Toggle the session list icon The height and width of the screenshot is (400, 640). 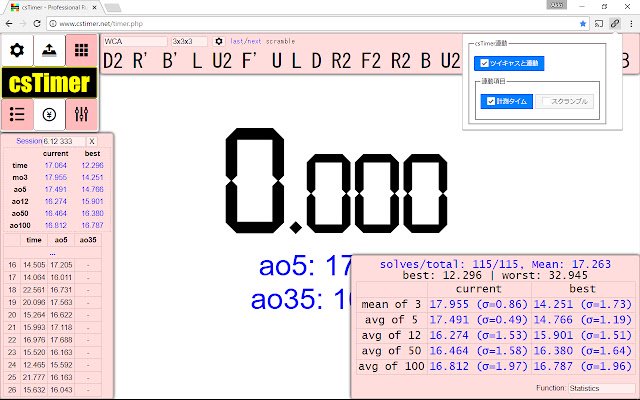point(17,115)
